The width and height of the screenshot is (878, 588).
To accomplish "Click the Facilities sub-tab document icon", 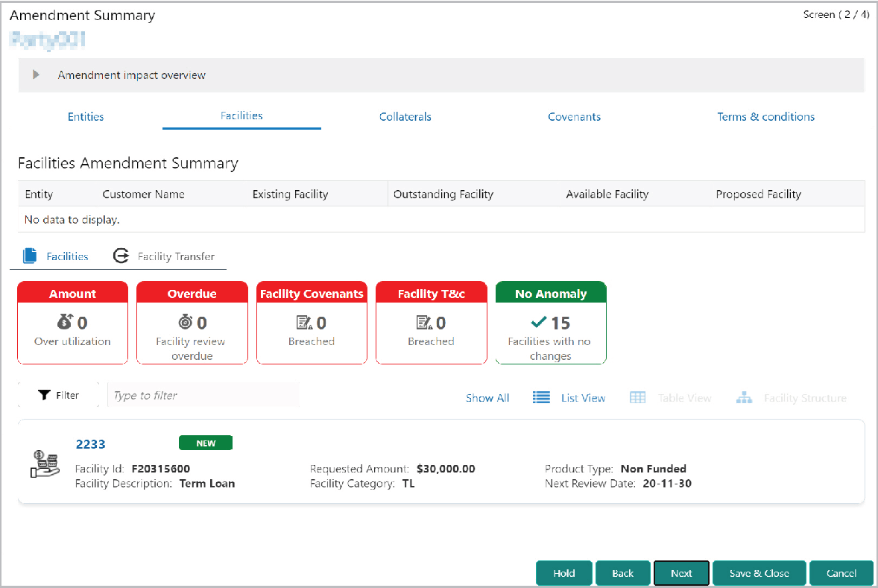I will [30, 256].
